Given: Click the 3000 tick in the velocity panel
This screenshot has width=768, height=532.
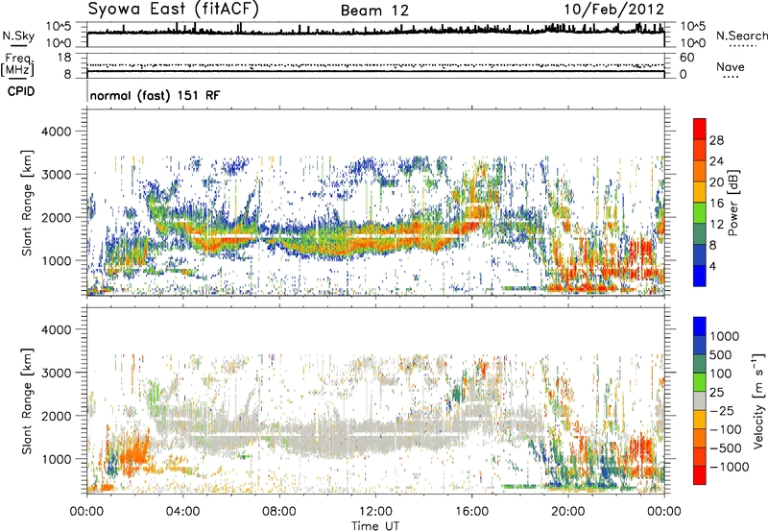Looking at the screenshot, I should [56, 373].
